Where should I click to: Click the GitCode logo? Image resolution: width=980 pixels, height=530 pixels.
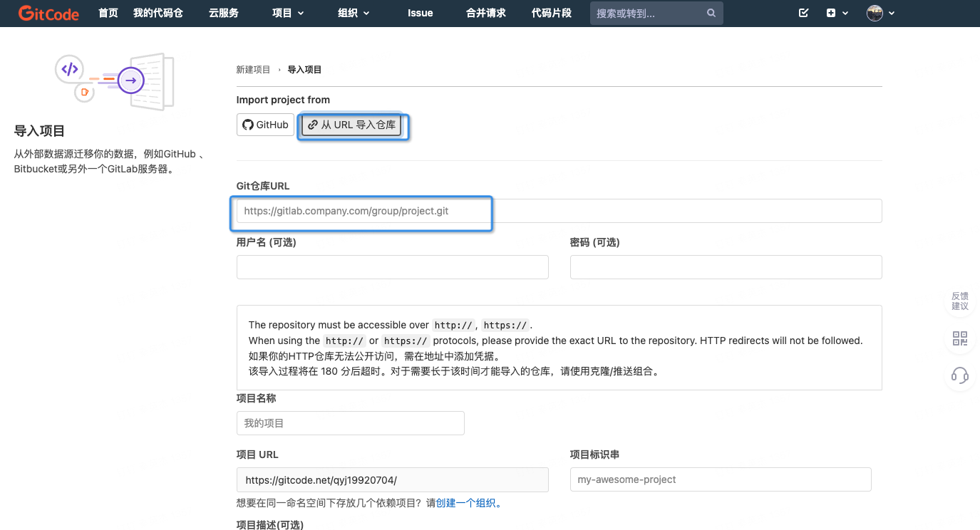tap(48, 14)
